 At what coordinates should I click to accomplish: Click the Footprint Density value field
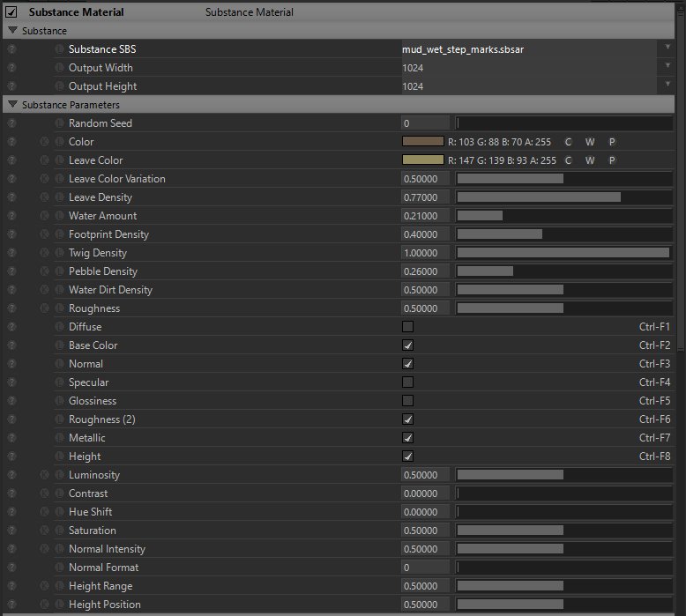point(425,234)
